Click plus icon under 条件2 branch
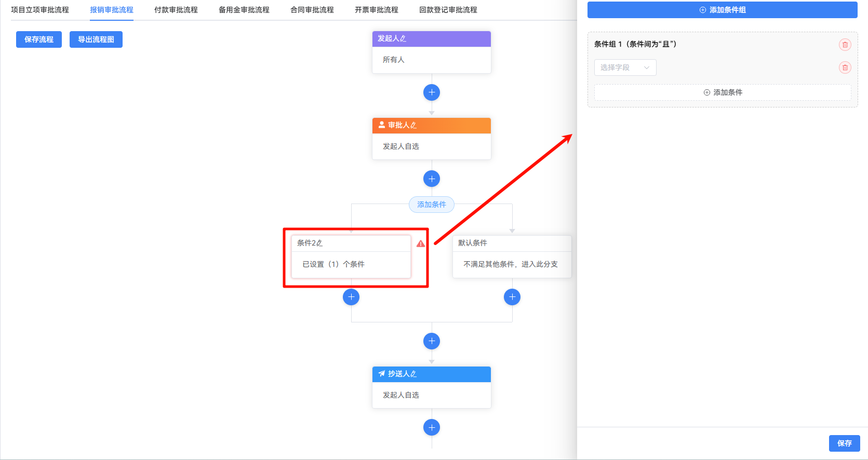The width and height of the screenshot is (868, 460). click(351, 297)
